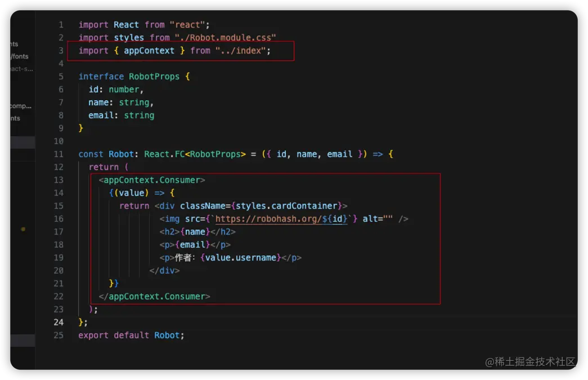Screen dimensions: 588x380
Task: Click "React.FC<RobotProps>" type annotation
Action: 195,154
